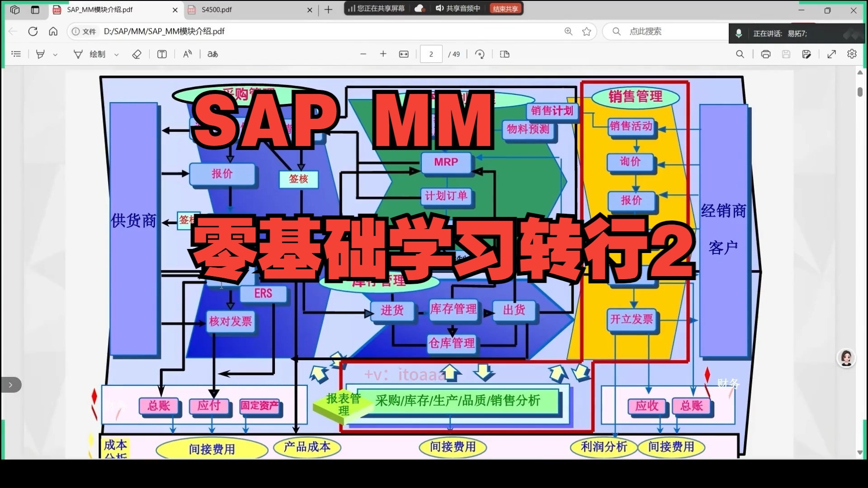Expand the draw tool options dropdown
The image size is (868, 488).
tap(116, 55)
